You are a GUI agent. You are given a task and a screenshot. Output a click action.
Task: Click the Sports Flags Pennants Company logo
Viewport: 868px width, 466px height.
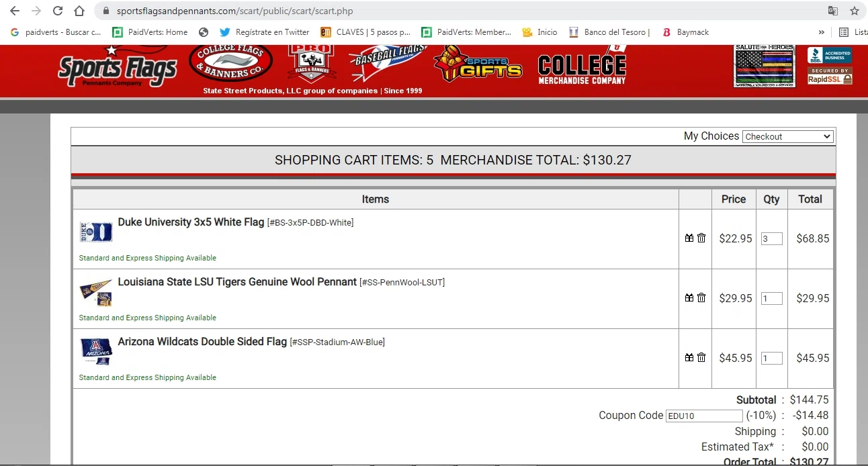[117, 66]
